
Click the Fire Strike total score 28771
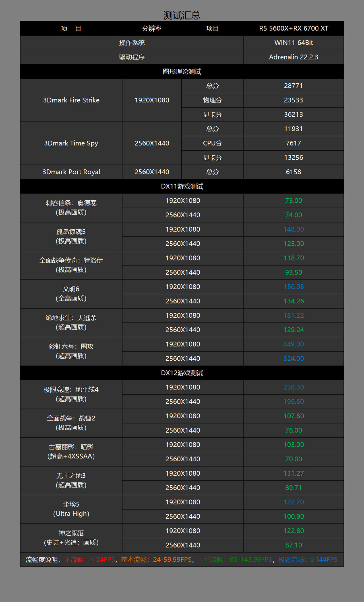point(293,86)
